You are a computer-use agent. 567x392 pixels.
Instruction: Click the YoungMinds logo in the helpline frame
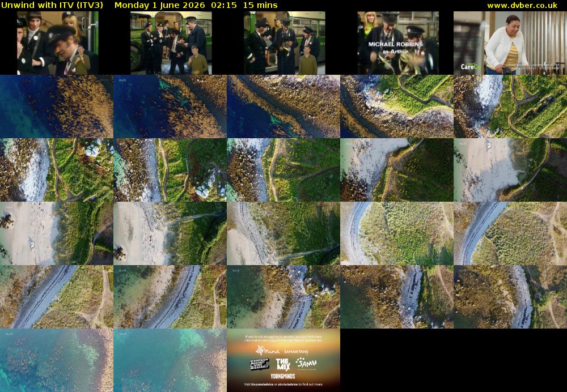[283, 376]
